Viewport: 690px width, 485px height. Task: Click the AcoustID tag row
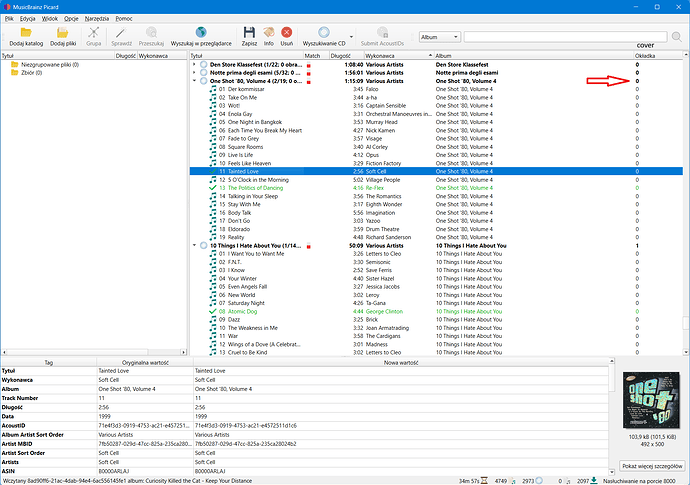[305, 426]
